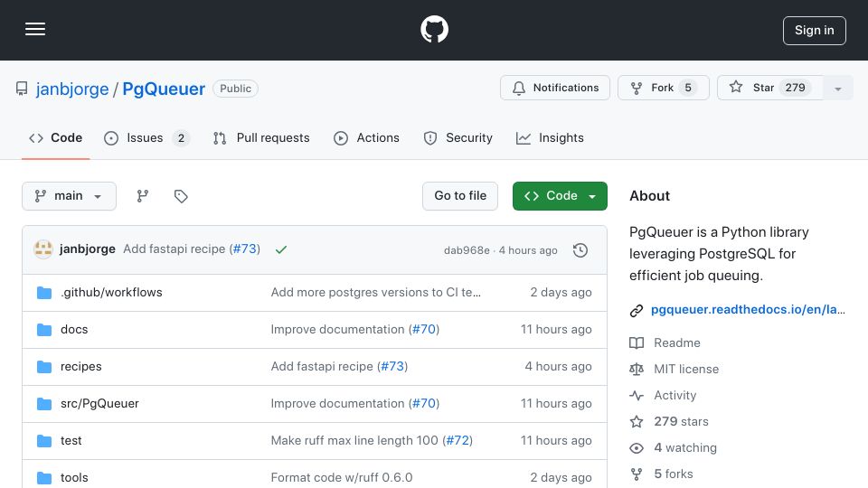Open janbjorge owner profile link
The image size is (868, 488).
(72, 89)
